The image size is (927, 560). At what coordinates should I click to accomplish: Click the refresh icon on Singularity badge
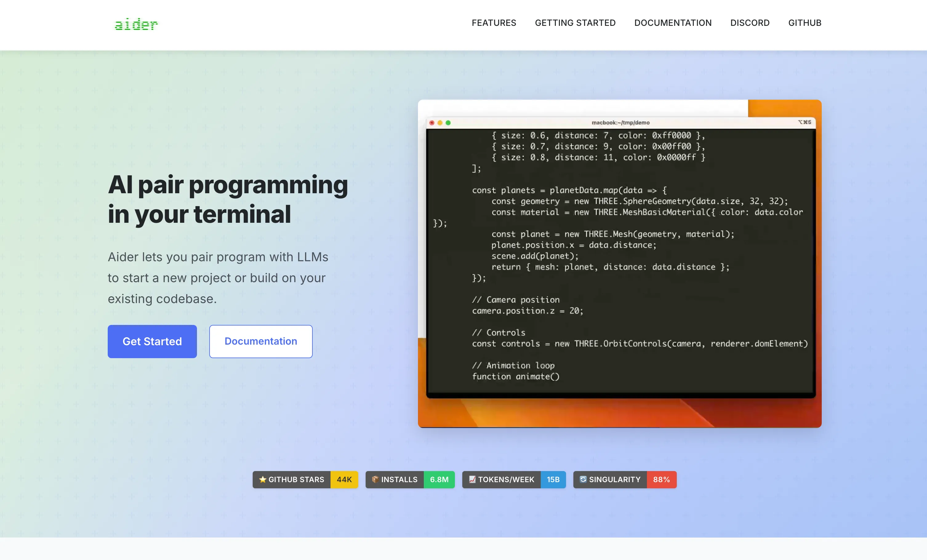point(583,479)
